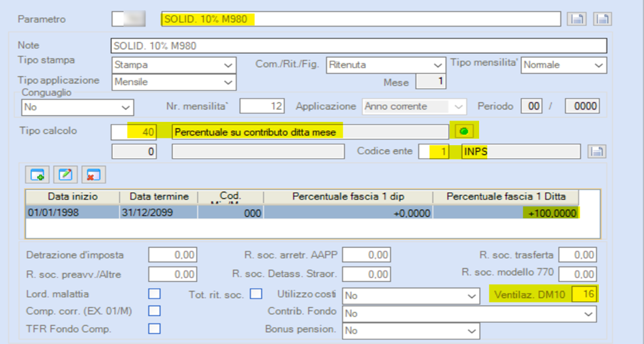Image resolution: width=644 pixels, height=344 pixels.
Task: Open the Utilizzo costi dropdown
Action: 411,296
